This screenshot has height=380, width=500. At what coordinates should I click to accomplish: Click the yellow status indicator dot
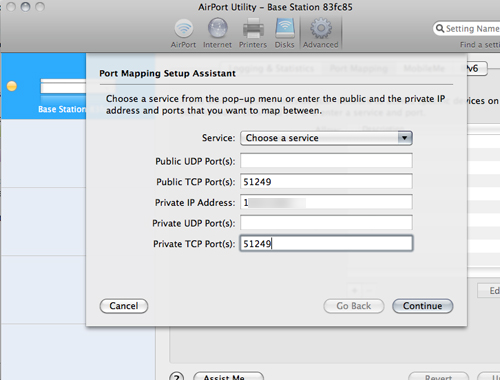(12, 86)
